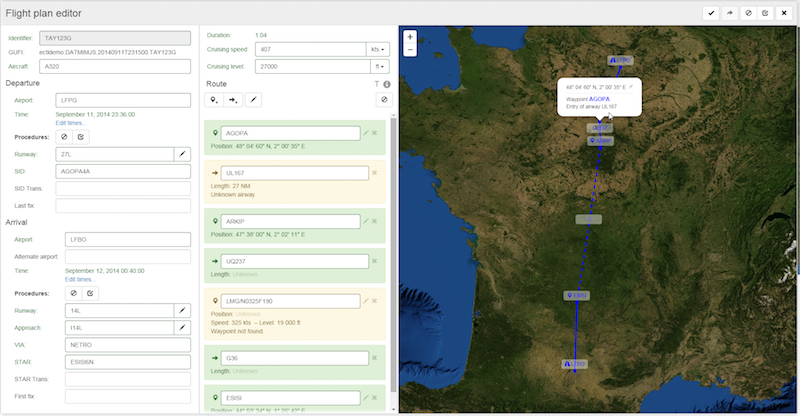Click the arrival Airport field LFBO
This screenshot has height=416, width=800.
point(128,239)
